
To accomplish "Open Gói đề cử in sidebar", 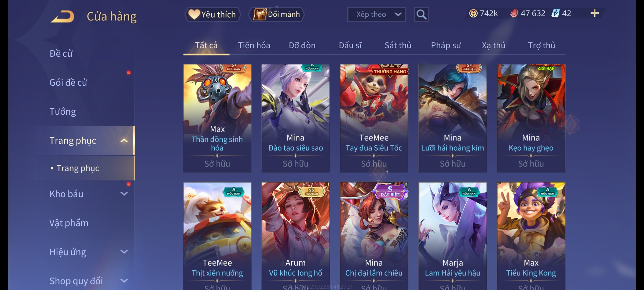I will click(x=68, y=82).
